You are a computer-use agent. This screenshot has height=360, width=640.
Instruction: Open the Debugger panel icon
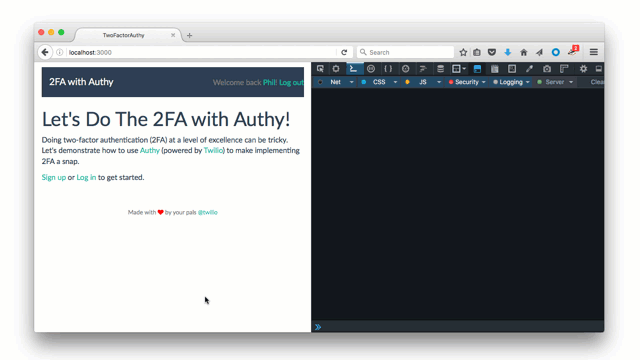pos(371,69)
